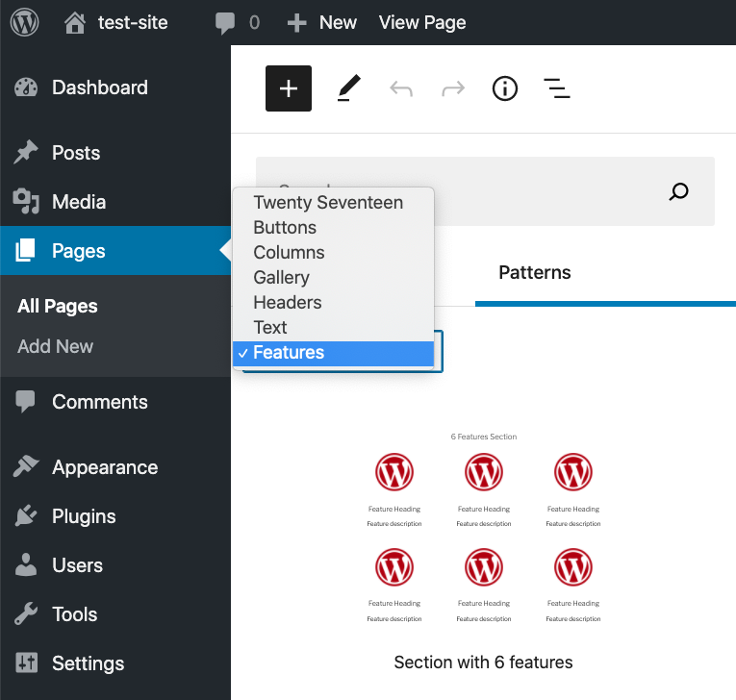Click the WordPress logo in admin bar

pos(24,22)
